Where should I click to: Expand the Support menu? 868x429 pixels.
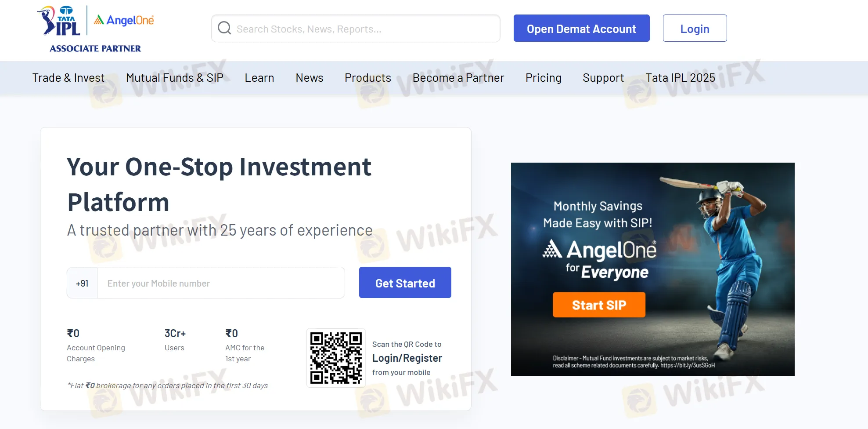click(x=603, y=78)
